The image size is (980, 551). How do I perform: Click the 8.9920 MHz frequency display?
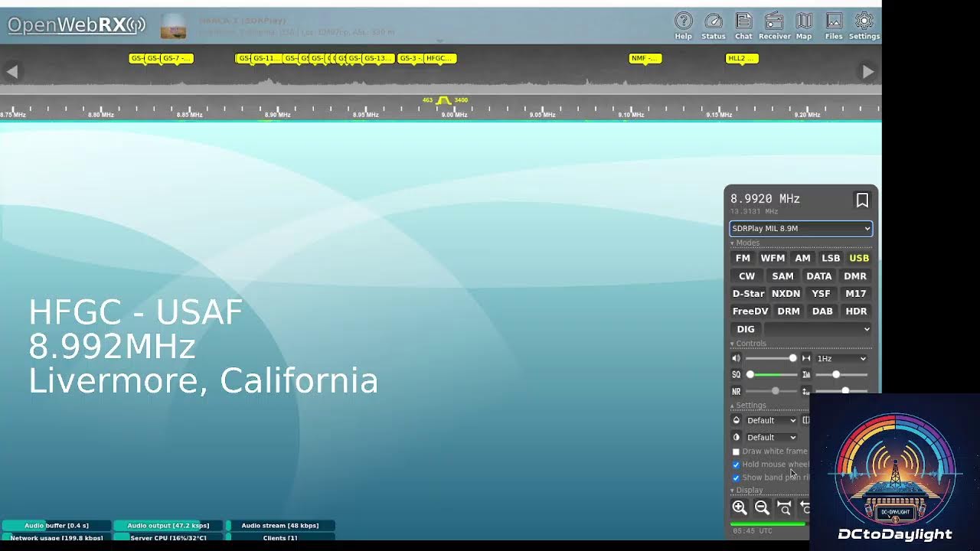pos(765,199)
